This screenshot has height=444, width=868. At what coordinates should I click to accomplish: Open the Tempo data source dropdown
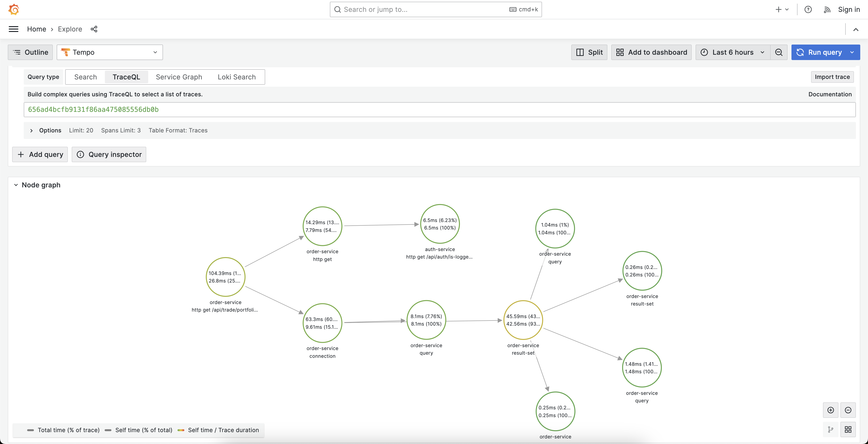[x=110, y=52]
